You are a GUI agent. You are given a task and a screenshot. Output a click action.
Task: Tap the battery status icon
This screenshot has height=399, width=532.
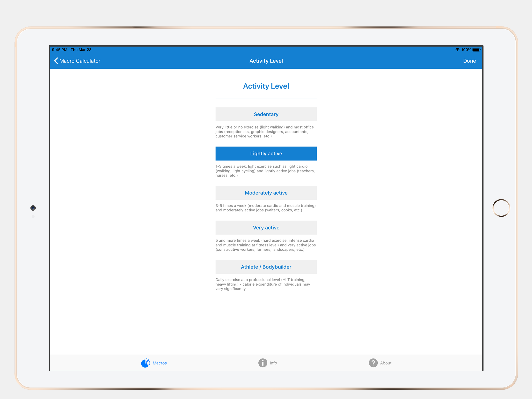tap(476, 50)
